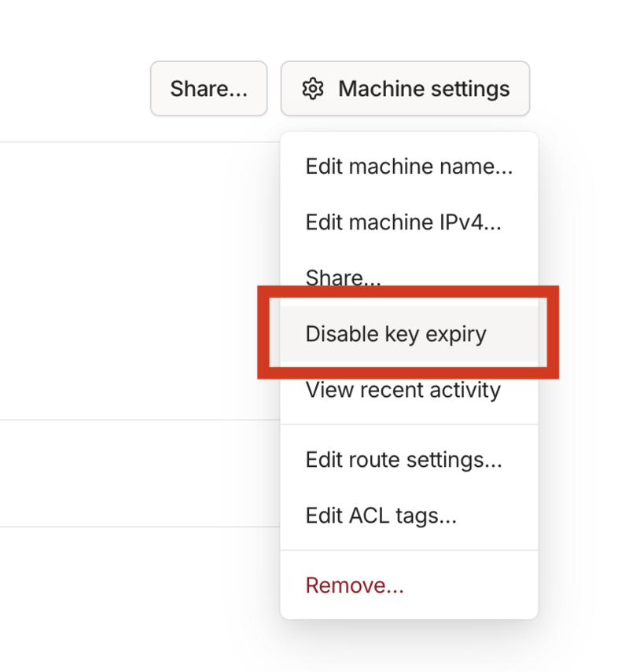Modify ACL tags for this machine
The height and width of the screenshot is (672, 629).
click(x=381, y=516)
